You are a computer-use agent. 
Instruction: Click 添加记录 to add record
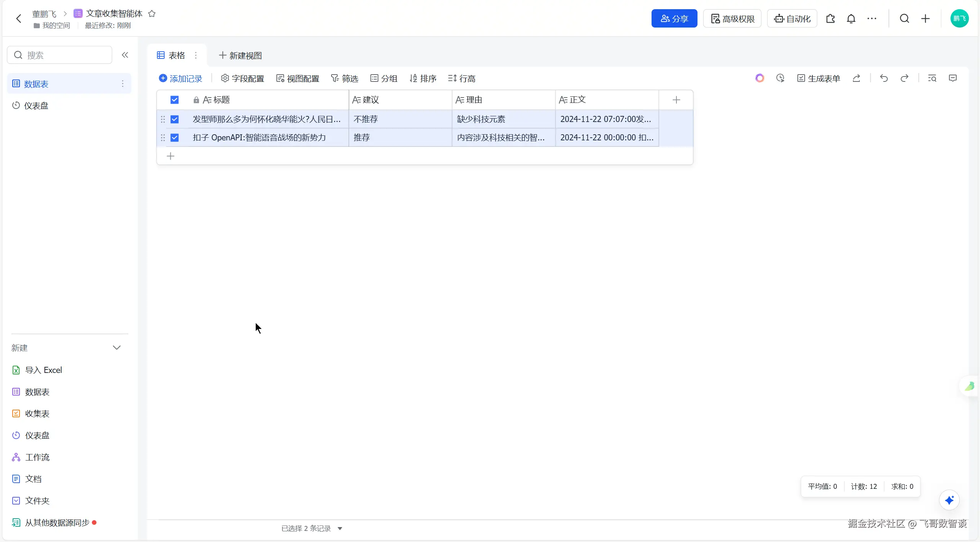(181, 78)
